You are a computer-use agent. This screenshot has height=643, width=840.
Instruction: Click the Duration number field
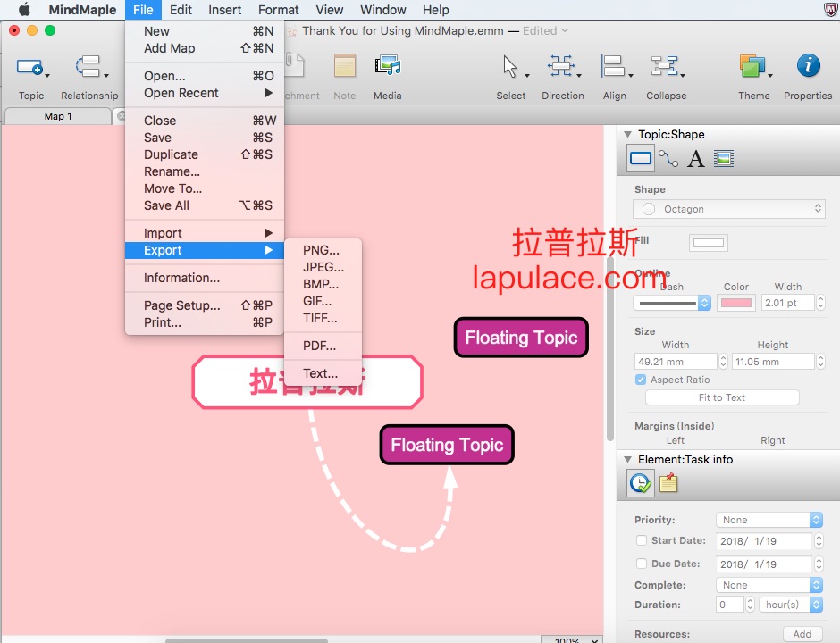pyautogui.click(x=730, y=605)
